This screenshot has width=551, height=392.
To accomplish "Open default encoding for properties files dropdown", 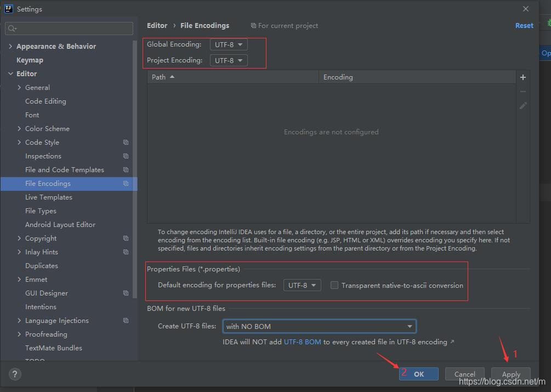I will pos(302,285).
